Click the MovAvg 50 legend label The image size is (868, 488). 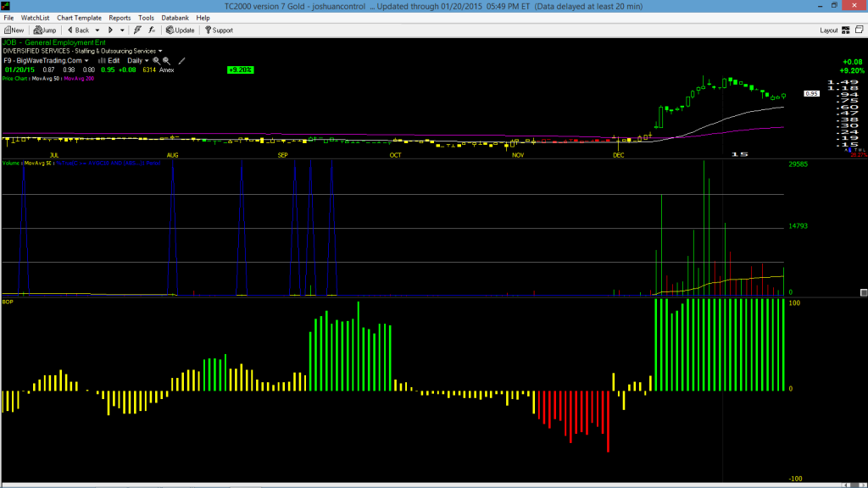(46, 79)
